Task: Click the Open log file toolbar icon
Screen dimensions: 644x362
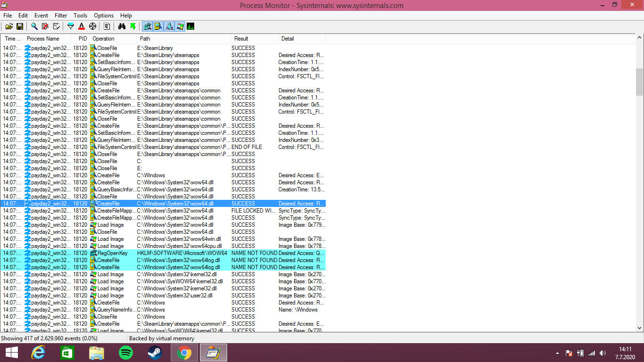Action: tap(9, 26)
